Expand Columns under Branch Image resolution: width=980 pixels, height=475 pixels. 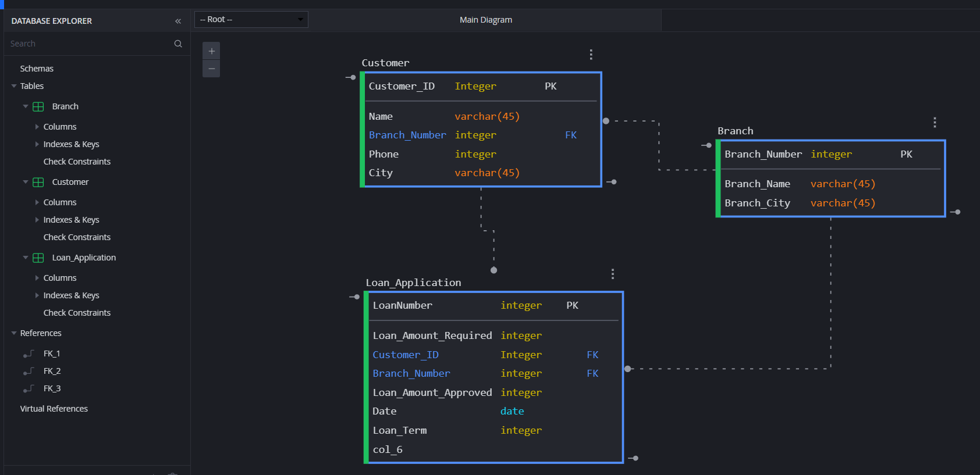pyautogui.click(x=37, y=127)
